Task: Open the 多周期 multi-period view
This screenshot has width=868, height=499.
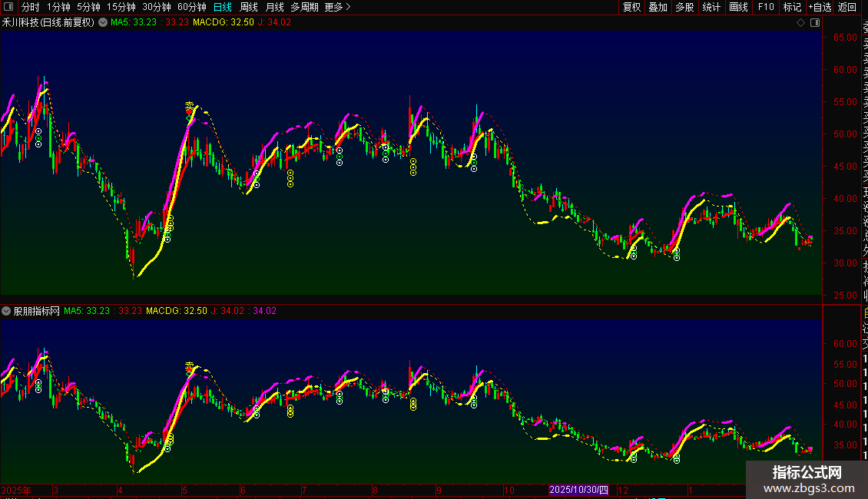Action: tap(304, 7)
